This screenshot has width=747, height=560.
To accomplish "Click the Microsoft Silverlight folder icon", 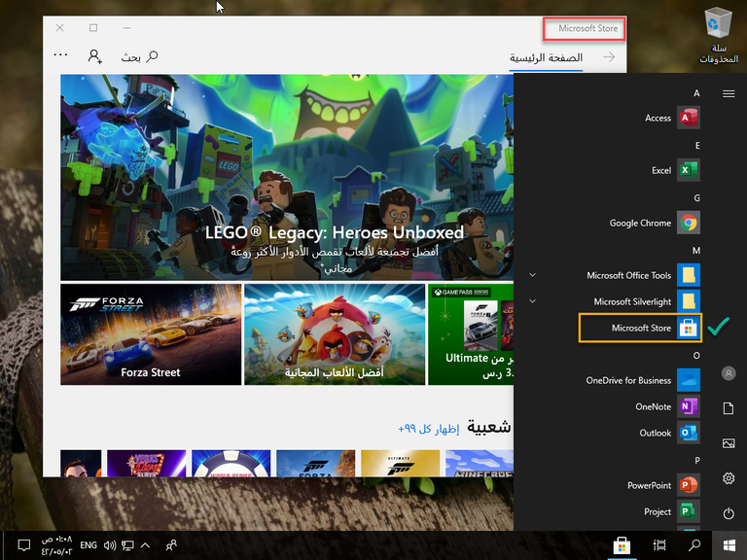I will [689, 301].
